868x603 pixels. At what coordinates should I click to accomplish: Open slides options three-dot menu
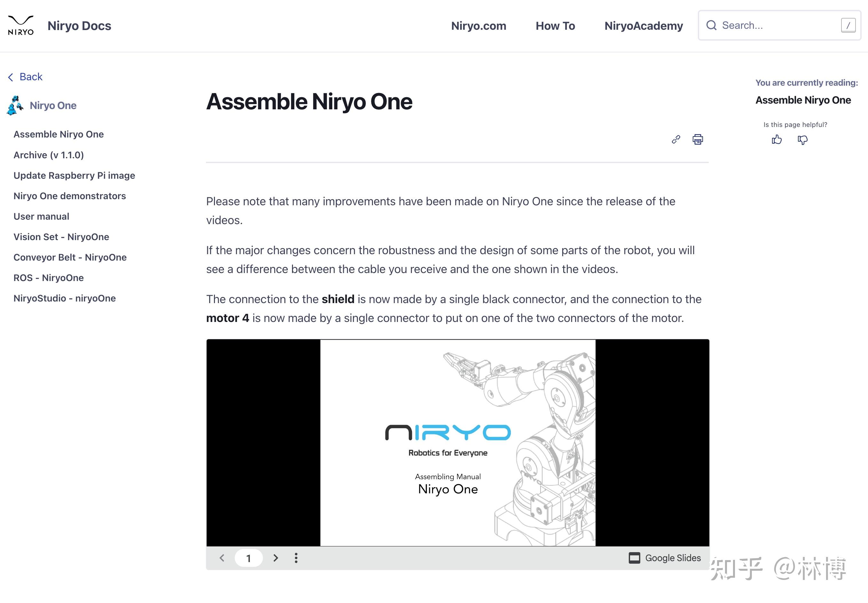pyautogui.click(x=296, y=558)
